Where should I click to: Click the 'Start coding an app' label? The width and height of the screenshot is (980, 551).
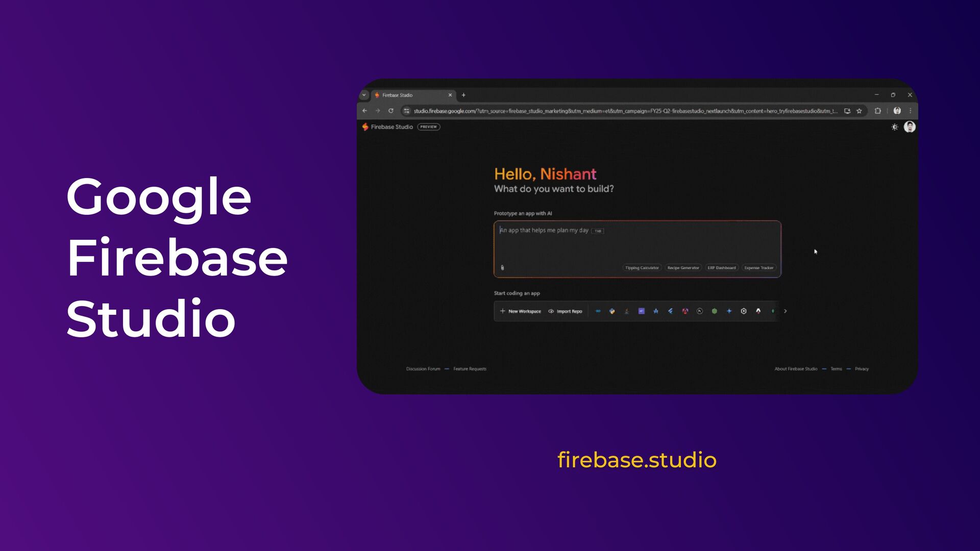point(517,293)
